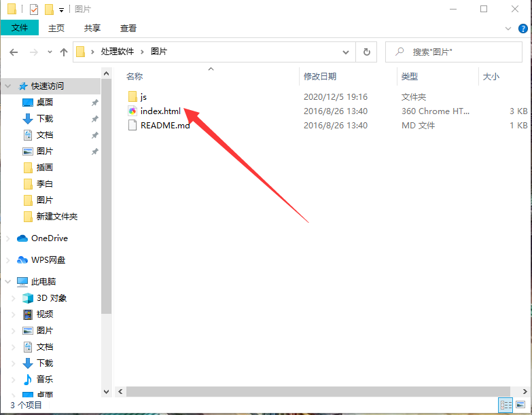532x415 pixels.
Task: Open the help question mark icon
Action: click(523, 29)
